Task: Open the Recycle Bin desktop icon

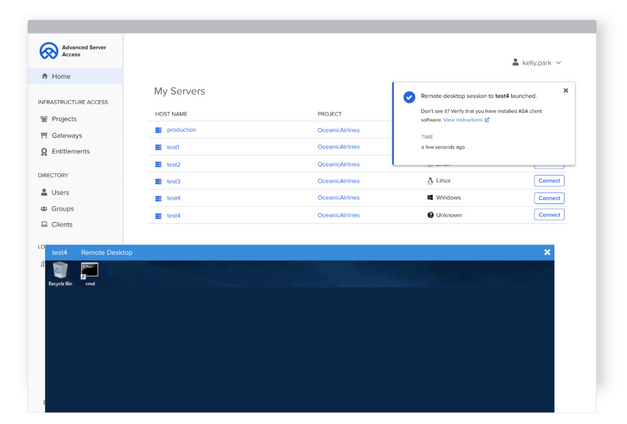Action: pyautogui.click(x=60, y=271)
